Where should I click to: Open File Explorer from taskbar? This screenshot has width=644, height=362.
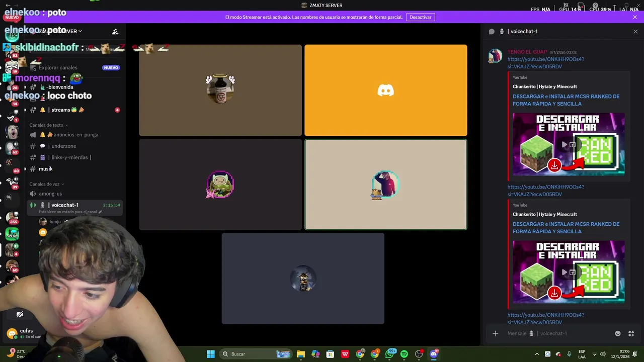pyautogui.click(x=301, y=354)
